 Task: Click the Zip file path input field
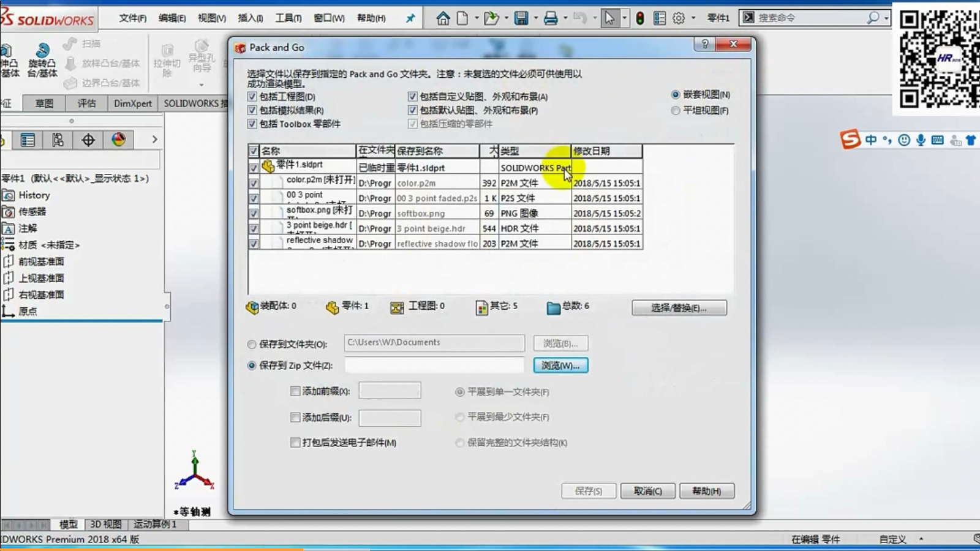click(x=434, y=365)
